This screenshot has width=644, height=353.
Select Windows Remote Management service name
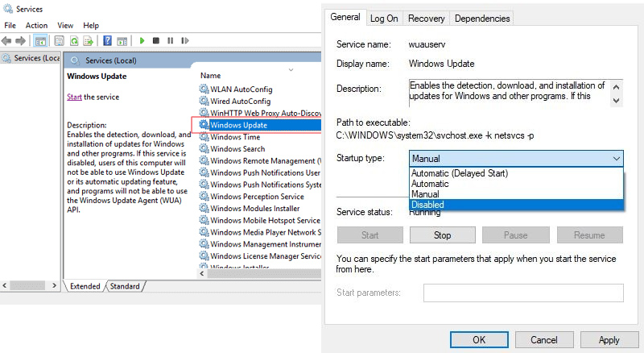266,160
